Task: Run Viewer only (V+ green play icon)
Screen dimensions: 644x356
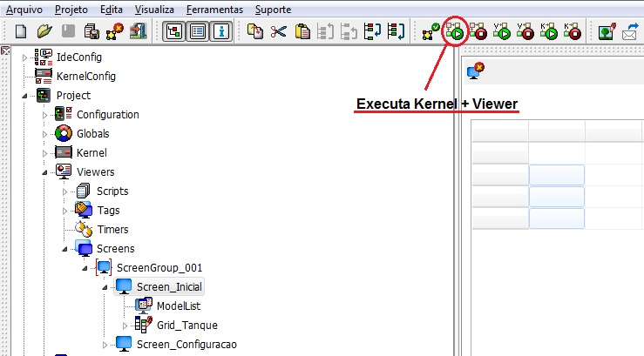Action: 502,31
